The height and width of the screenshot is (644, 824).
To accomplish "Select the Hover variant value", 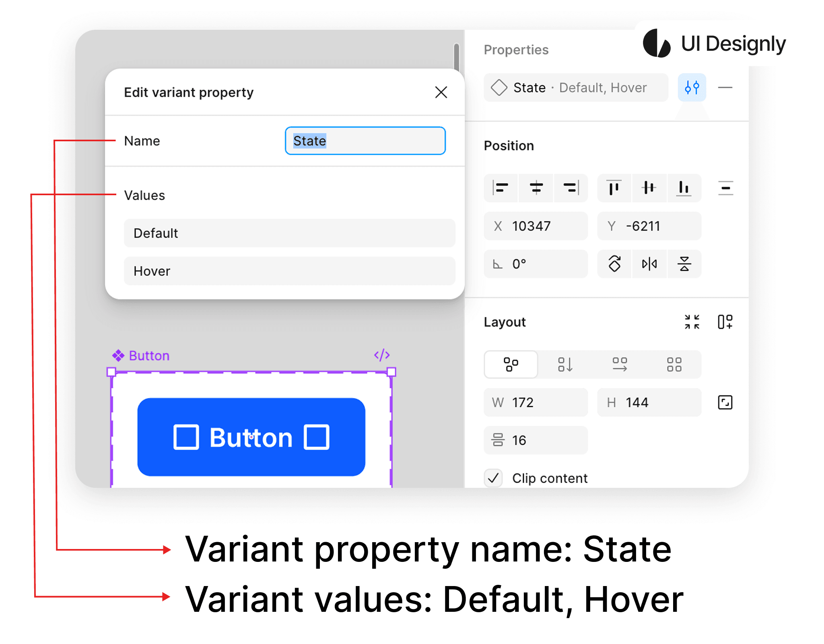I will tap(289, 271).
